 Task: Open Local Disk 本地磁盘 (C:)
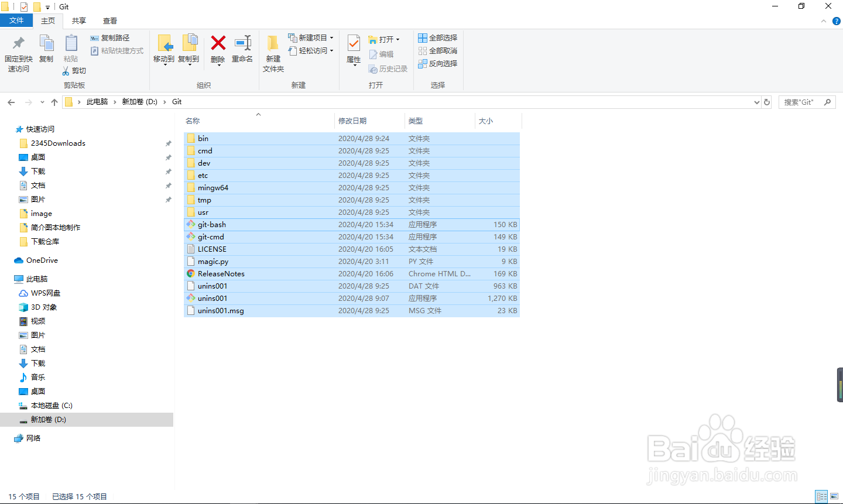point(51,406)
